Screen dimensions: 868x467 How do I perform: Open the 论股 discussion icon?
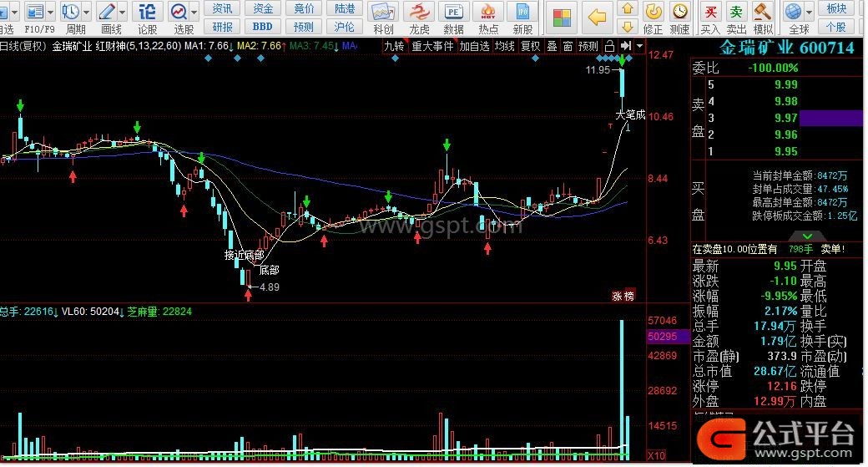147,11
